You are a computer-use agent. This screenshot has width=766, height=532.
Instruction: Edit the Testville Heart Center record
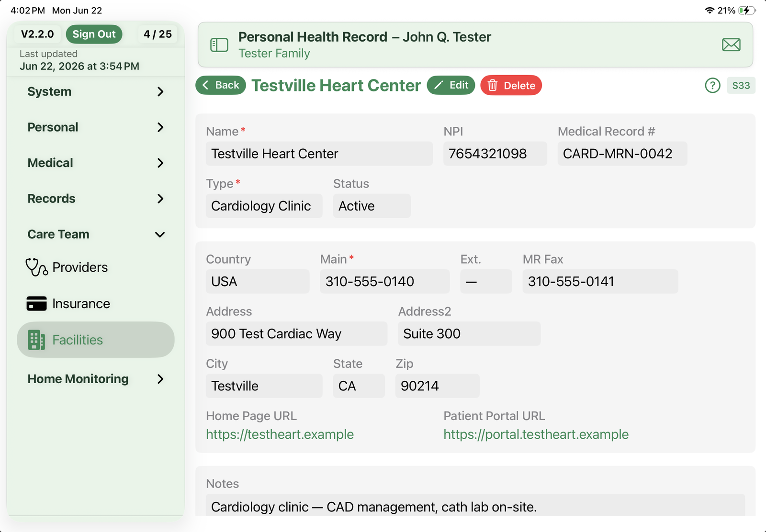click(x=451, y=85)
